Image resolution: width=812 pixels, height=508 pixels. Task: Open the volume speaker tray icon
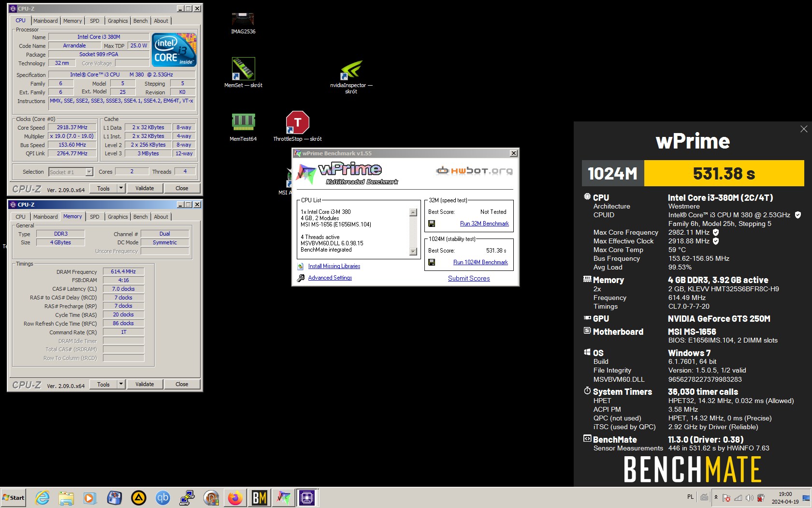750,498
